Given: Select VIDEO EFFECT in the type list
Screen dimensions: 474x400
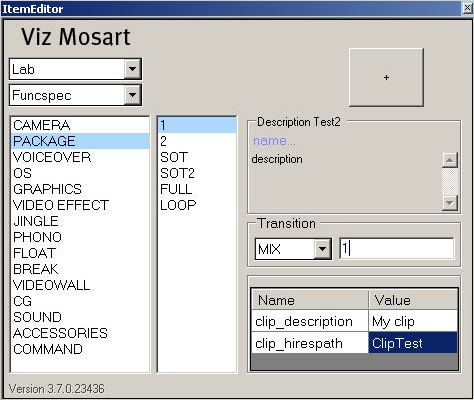Looking at the screenshot, I should [x=80, y=205].
